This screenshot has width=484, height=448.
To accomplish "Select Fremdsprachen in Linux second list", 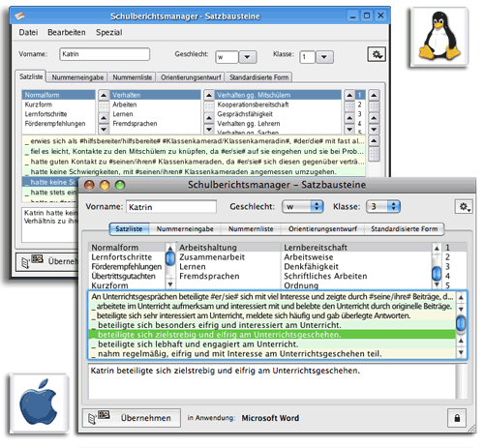I will pyautogui.click(x=155, y=124).
